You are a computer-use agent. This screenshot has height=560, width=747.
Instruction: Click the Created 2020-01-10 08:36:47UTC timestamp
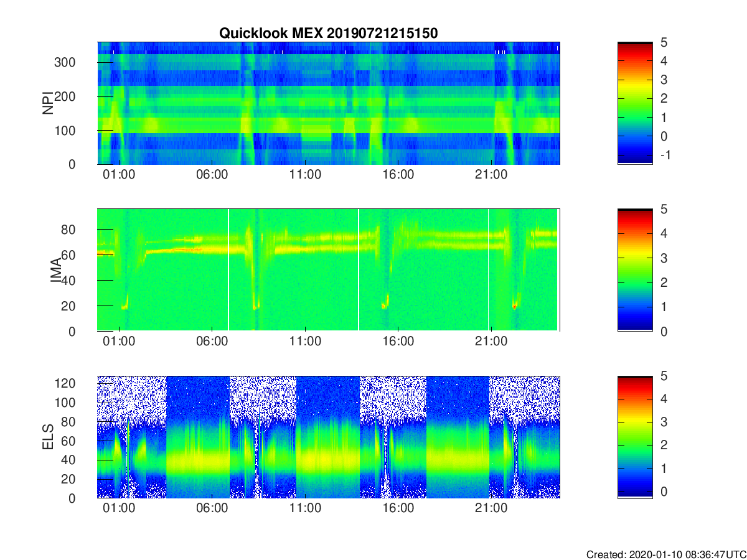click(x=666, y=554)
